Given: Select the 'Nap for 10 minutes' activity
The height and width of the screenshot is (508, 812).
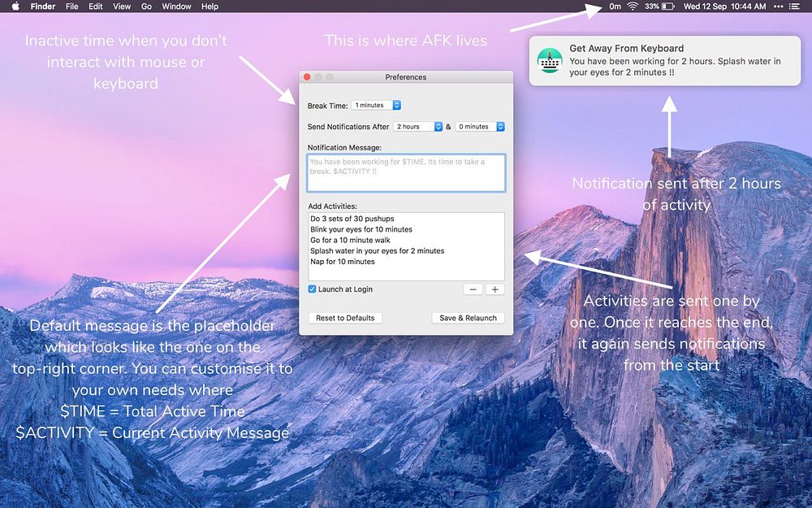Looking at the screenshot, I should 406,261.
